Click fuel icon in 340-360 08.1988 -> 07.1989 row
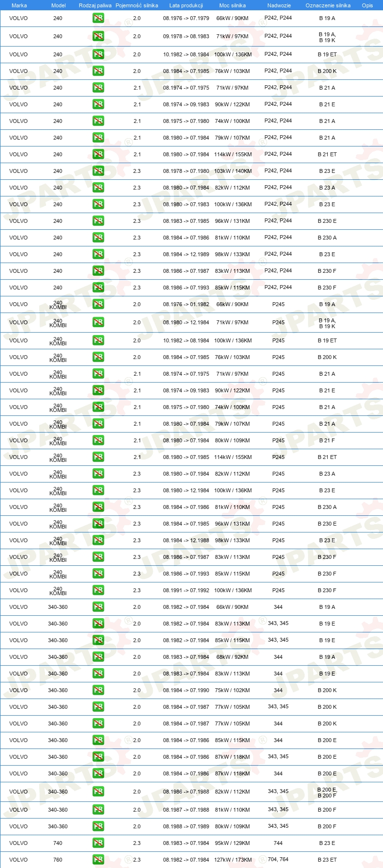Viewport: 383px width, 868px height. [x=98, y=826]
